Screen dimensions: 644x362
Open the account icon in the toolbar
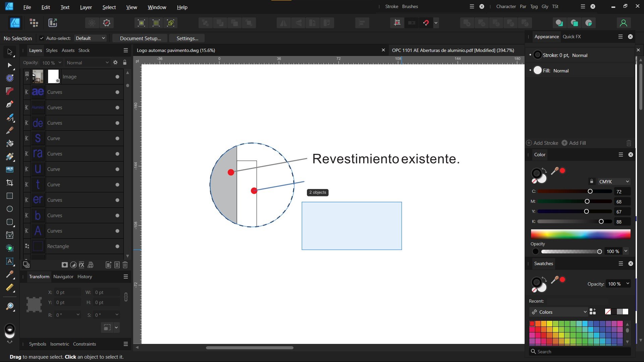(623, 23)
